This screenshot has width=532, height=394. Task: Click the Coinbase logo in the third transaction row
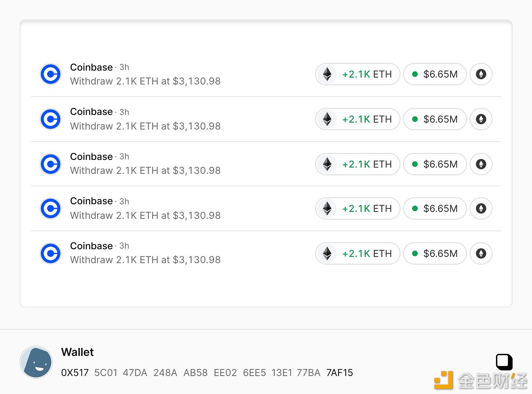click(51, 164)
